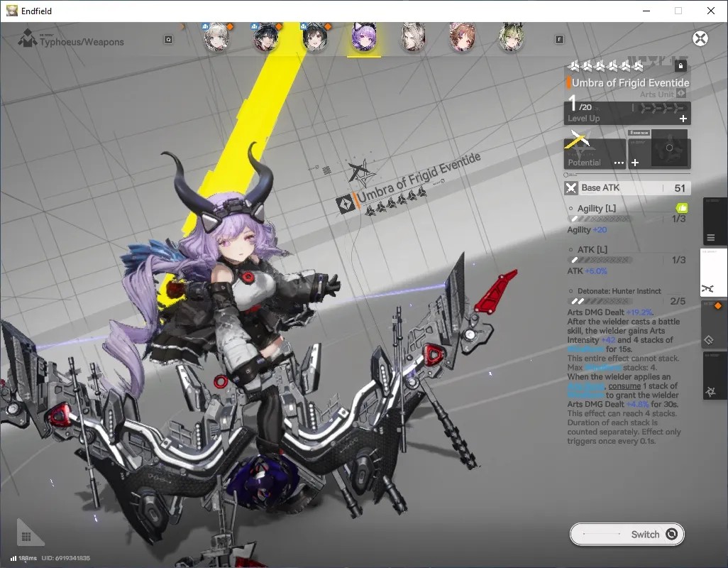Go to next operator with E key icon
728x568 pixels.
point(559,40)
